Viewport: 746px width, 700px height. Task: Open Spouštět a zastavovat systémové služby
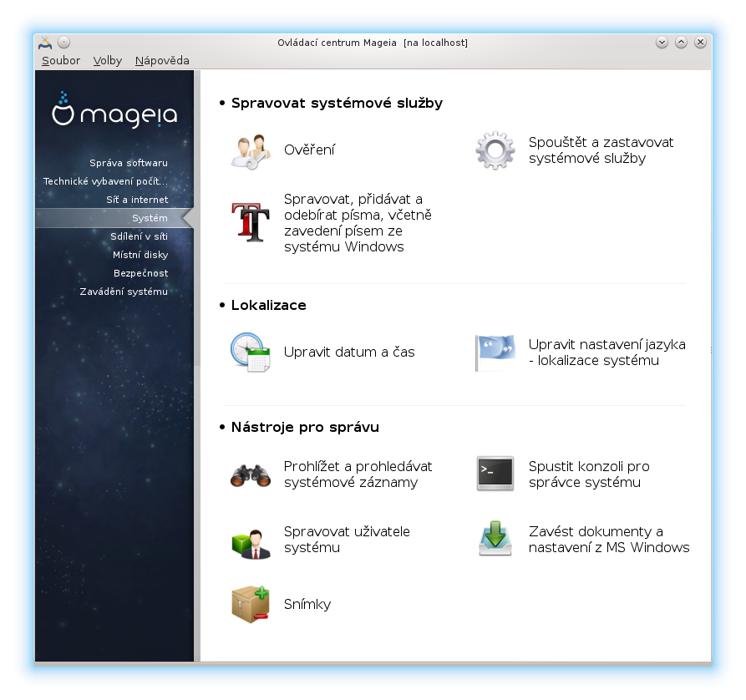point(601,150)
